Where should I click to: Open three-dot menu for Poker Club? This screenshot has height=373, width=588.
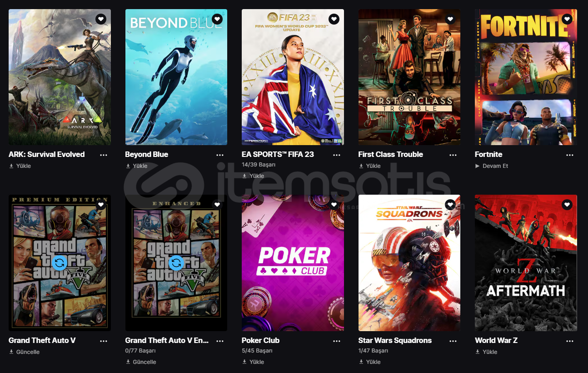click(337, 341)
